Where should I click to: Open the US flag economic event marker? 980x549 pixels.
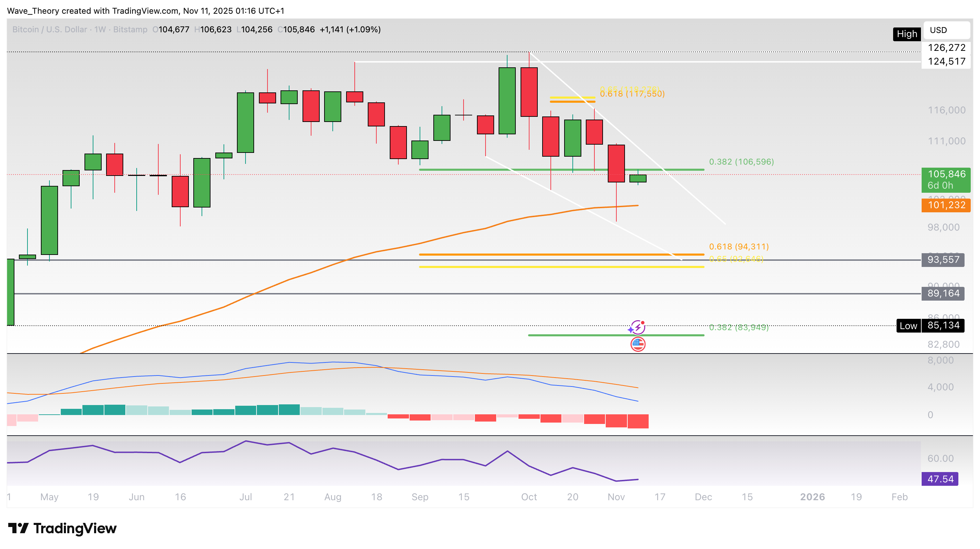point(639,344)
